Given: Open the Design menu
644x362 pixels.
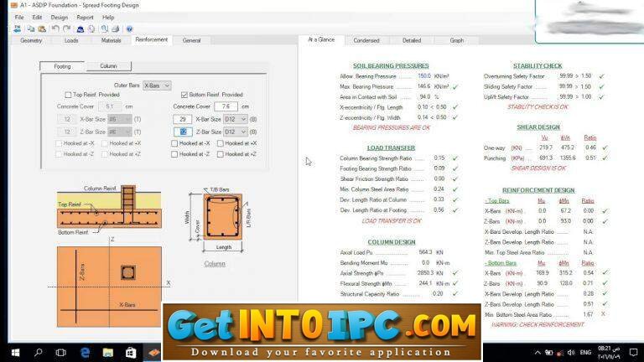Looking at the screenshot, I should [60, 18].
